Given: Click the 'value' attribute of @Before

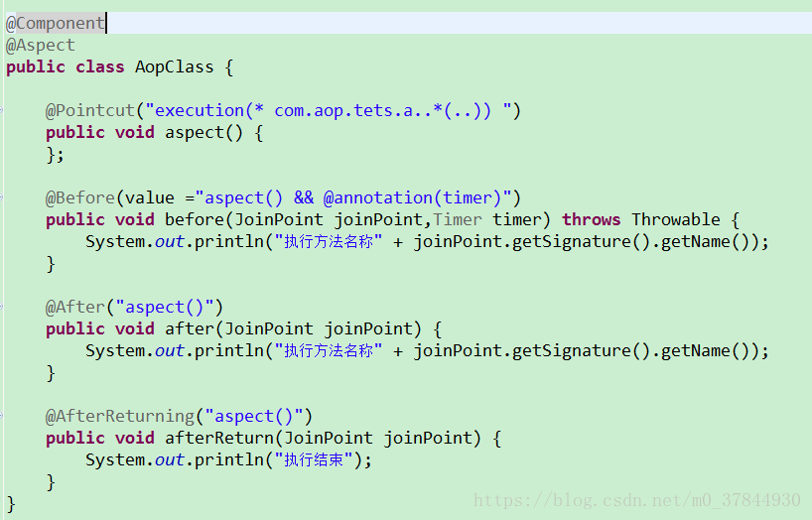Looking at the screenshot, I should (150, 197).
